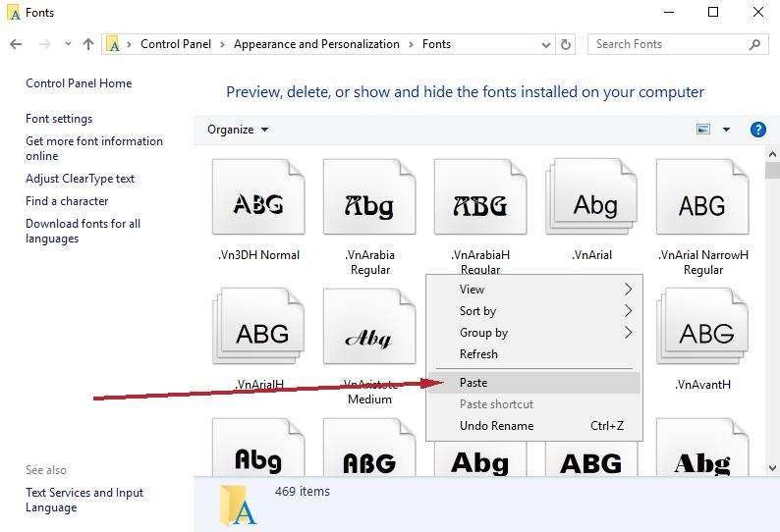Open Adjust ClearType text link
This screenshot has height=532, width=780.
point(80,179)
